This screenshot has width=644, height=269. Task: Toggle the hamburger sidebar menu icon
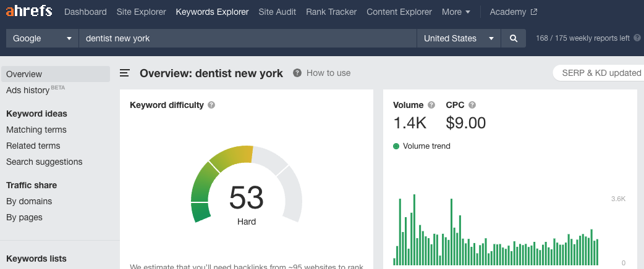(125, 73)
